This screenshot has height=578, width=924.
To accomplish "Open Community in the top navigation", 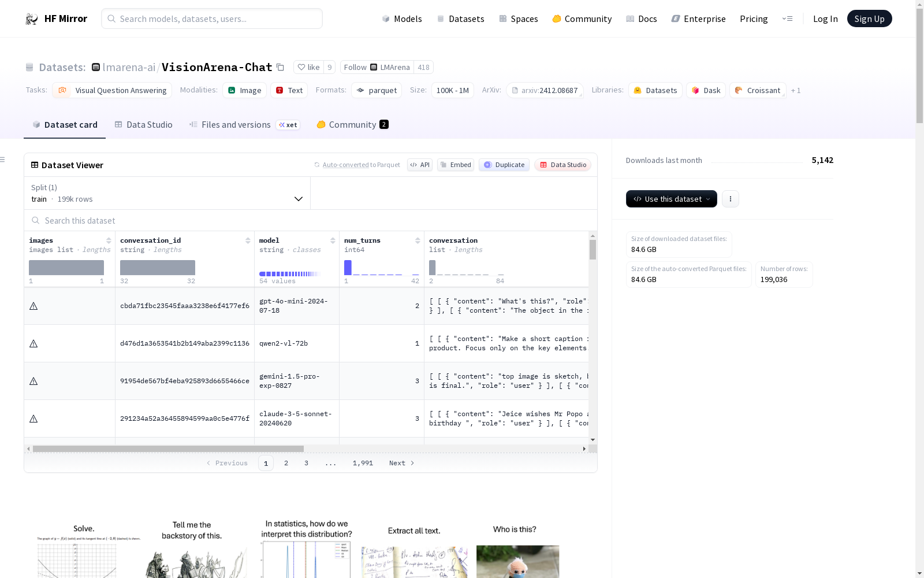I will click(x=582, y=19).
